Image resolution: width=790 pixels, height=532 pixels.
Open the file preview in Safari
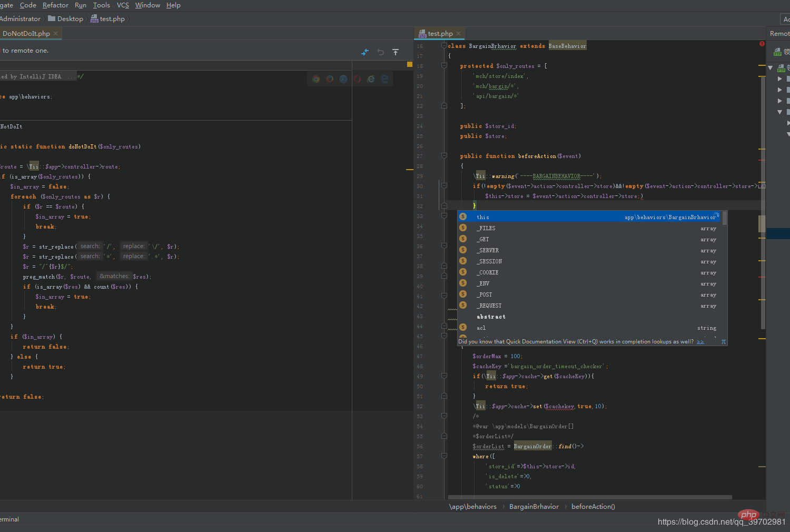click(x=343, y=79)
